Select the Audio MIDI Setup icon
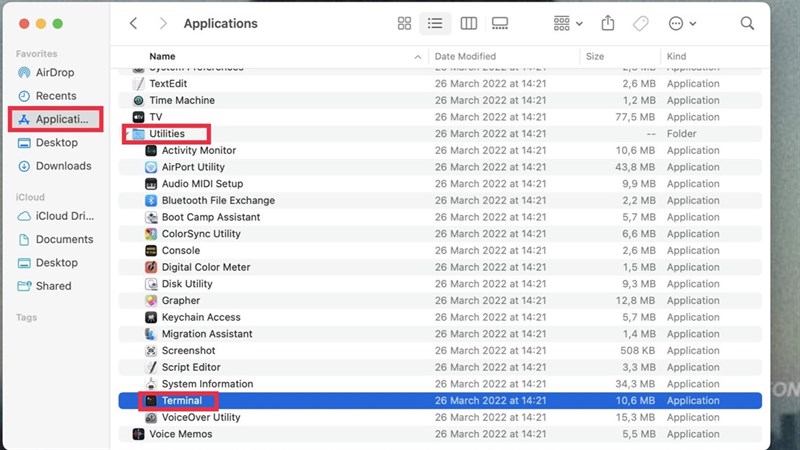Viewport: 800px width, 450px height. point(151,184)
